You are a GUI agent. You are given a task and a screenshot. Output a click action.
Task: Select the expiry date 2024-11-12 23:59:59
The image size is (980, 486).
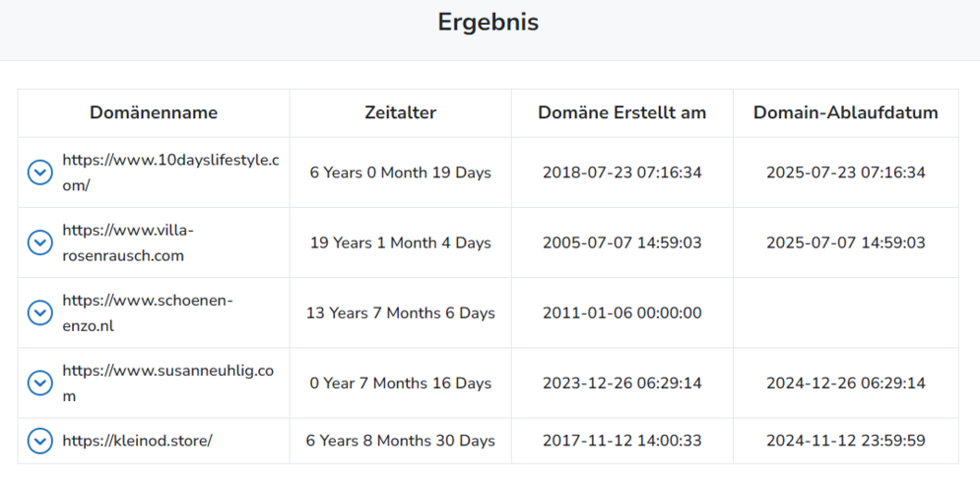[846, 441]
